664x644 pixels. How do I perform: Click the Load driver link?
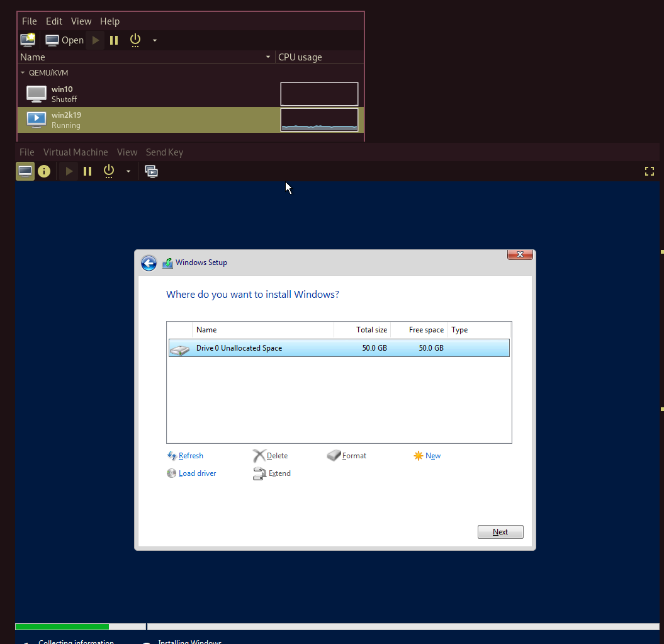(x=192, y=473)
